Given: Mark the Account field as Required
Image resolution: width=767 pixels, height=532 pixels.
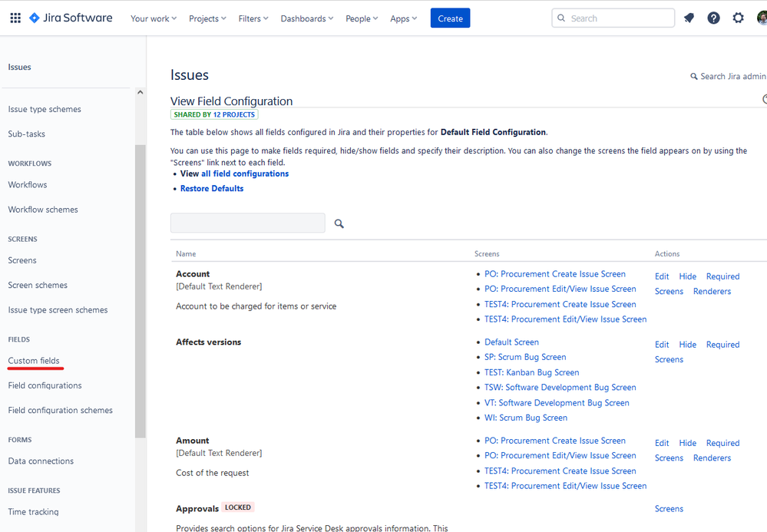Looking at the screenshot, I should [722, 277].
